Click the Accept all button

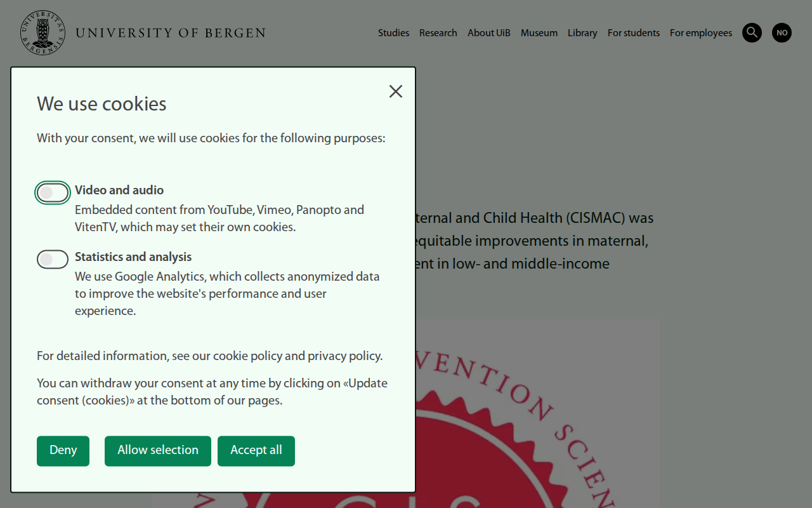(256, 450)
